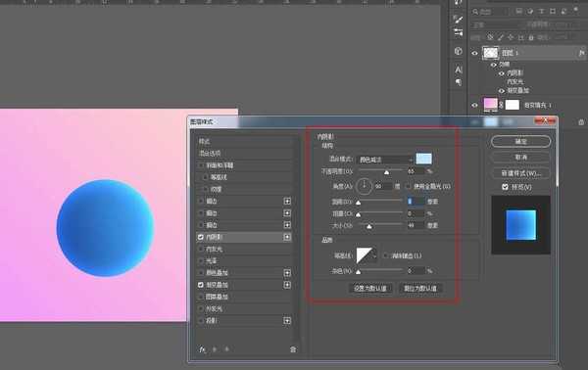Uncheck the 内阴影 effect checkbox
This screenshot has height=370, width=588.
point(201,237)
